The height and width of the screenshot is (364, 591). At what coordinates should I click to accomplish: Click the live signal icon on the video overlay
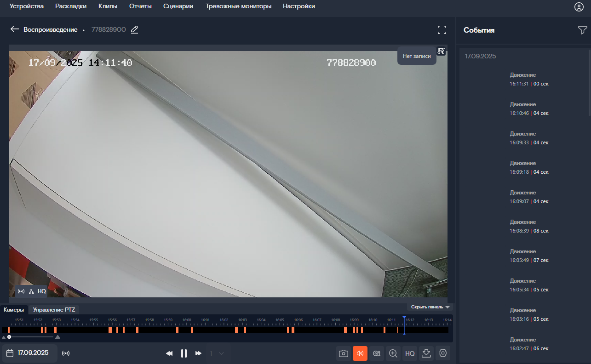click(21, 291)
